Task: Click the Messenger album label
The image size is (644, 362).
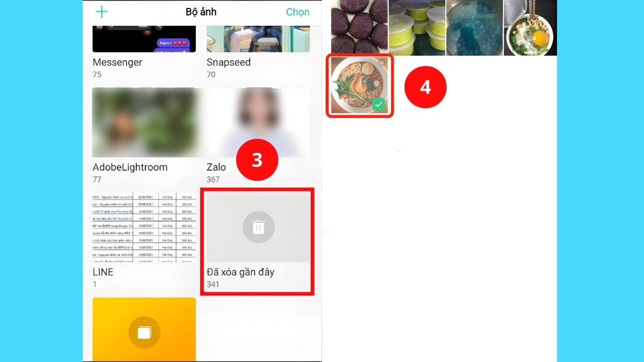Action: (x=118, y=62)
